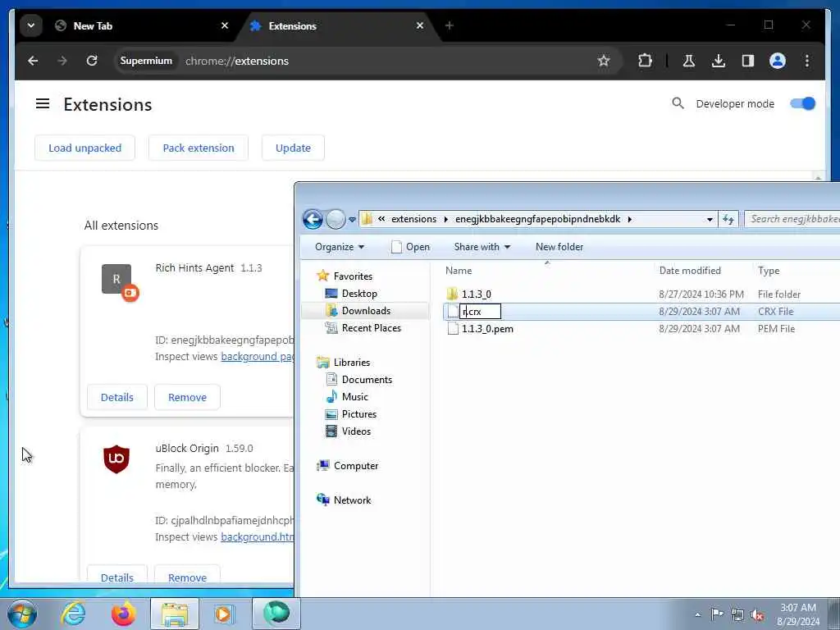Open a new tab with plus button
840x630 pixels.
(449, 25)
